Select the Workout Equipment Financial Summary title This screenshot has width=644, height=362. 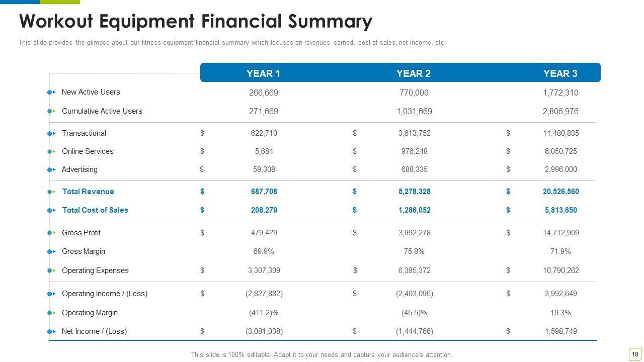pyautogui.click(x=195, y=22)
